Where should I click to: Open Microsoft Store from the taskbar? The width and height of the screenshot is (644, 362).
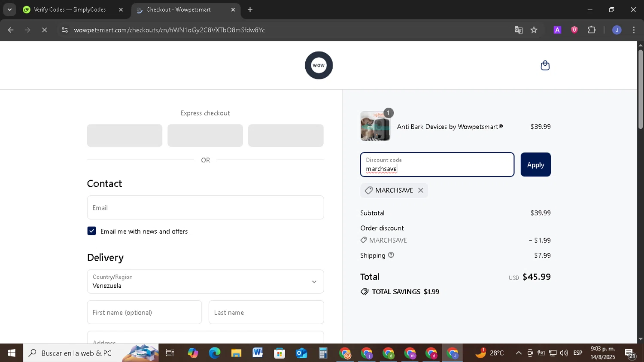click(x=279, y=353)
